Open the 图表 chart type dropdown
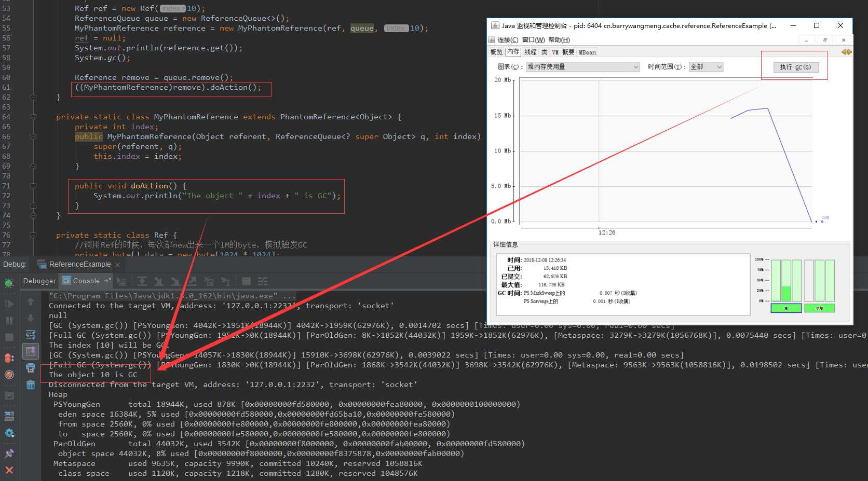Image resolution: width=868 pixels, height=481 pixels. (x=582, y=66)
